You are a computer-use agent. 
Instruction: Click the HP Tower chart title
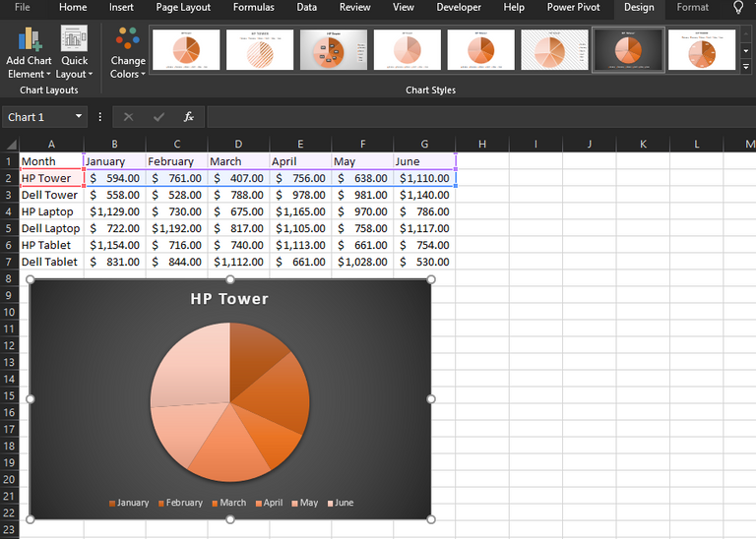coord(229,299)
